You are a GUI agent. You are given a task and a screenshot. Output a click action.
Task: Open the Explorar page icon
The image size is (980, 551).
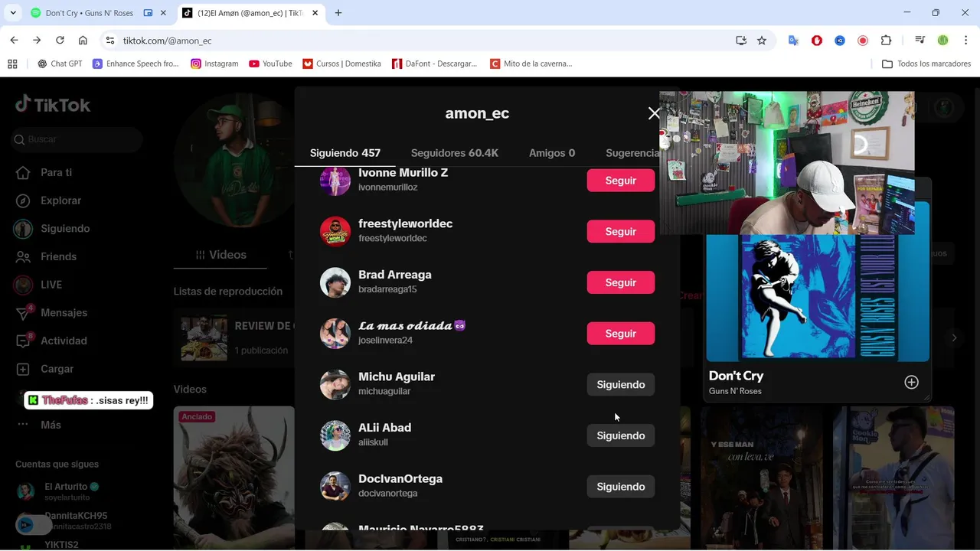pyautogui.click(x=24, y=201)
